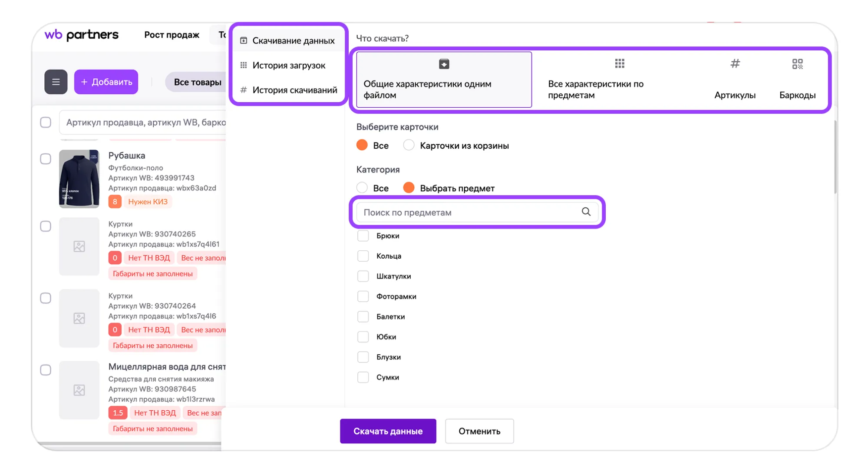Screen dimensions: 868x472
Task: Click the Добавить button
Action: (106, 82)
